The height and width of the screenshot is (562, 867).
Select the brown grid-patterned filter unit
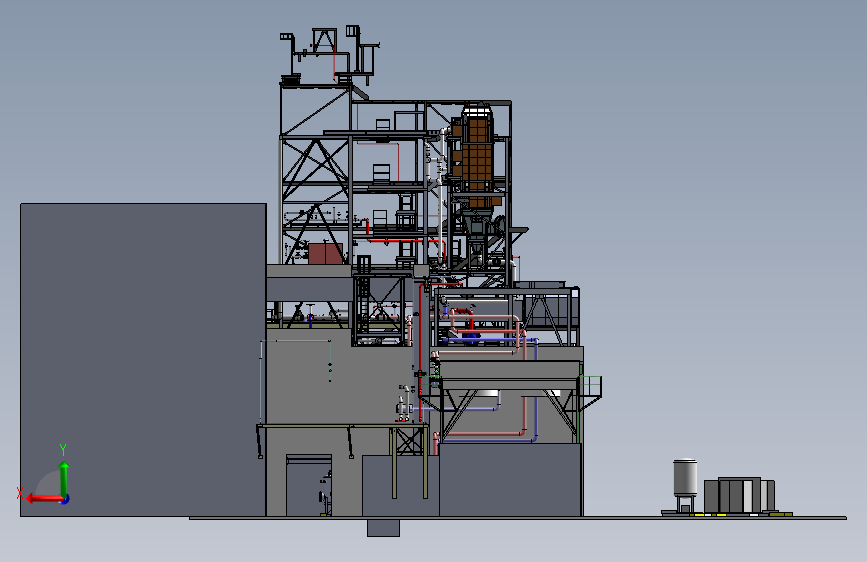pos(476,158)
